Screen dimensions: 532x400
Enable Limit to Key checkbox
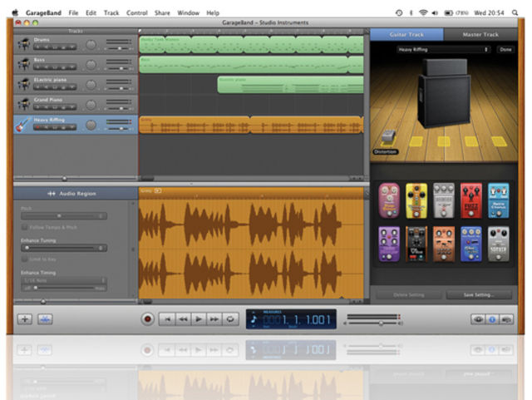pos(24,259)
